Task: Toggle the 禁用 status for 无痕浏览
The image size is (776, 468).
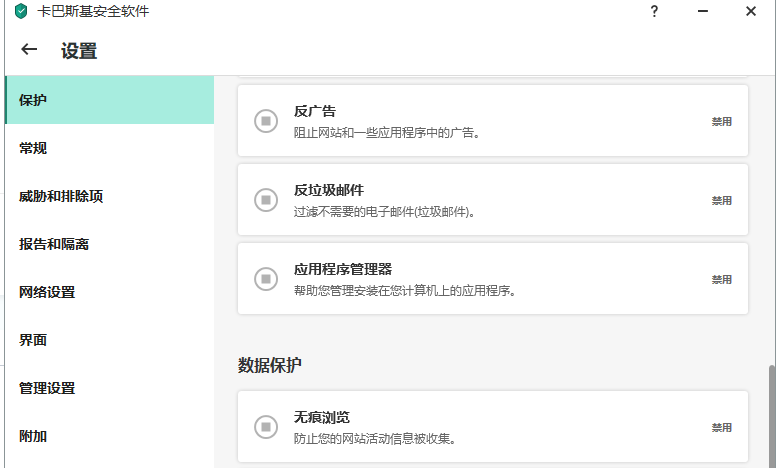Action: (x=721, y=427)
